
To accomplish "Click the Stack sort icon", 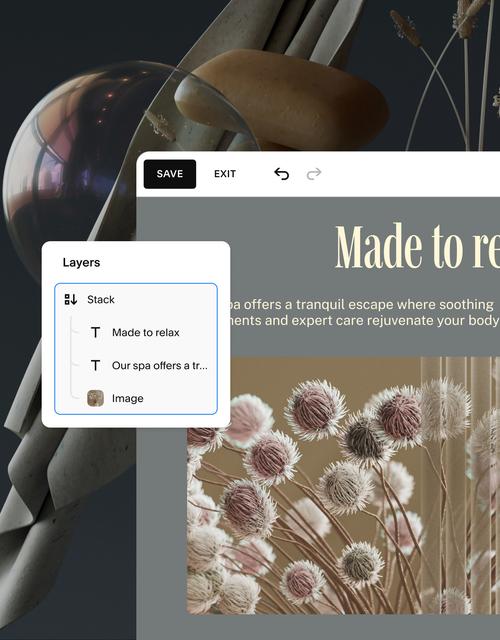I will point(71,300).
